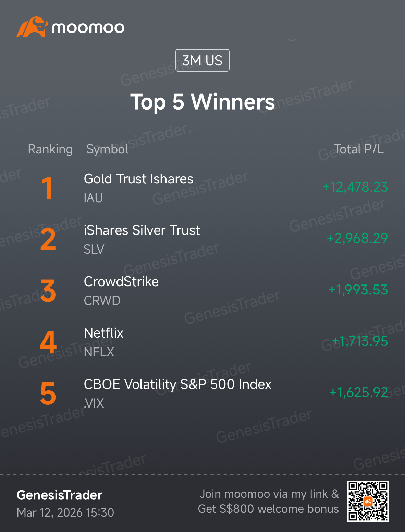The image size is (405, 532).
Task: Click the Join moomoo via my link text
Action: tap(269, 494)
